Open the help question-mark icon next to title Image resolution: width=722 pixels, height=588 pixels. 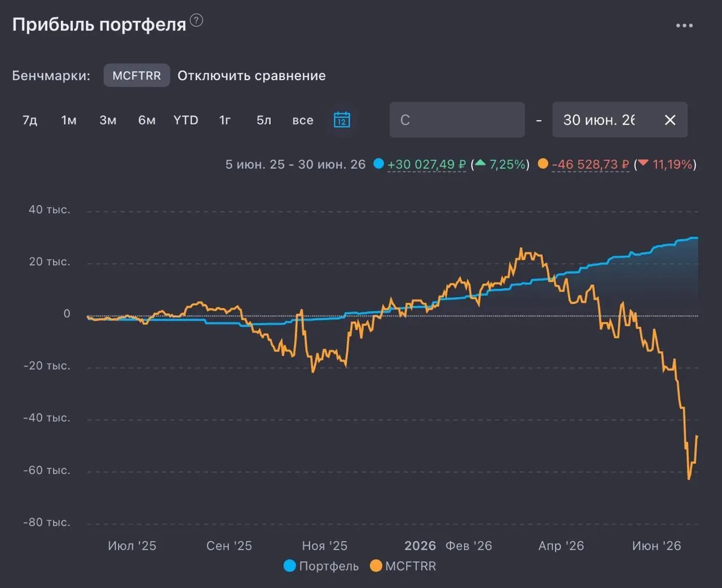coord(196,20)
